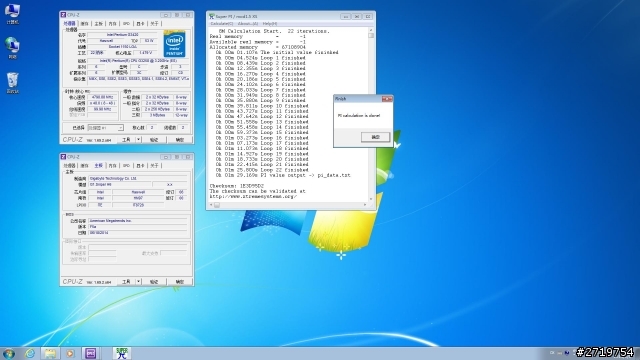The height and width of the screenshot is (360, 640).
Task: Select Processor tab in upper CPU-Z window
Action: tap(69, 24)
